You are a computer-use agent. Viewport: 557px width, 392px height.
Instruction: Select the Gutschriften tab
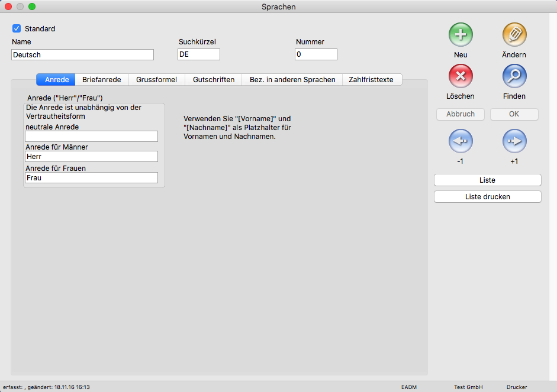(213, 79)
